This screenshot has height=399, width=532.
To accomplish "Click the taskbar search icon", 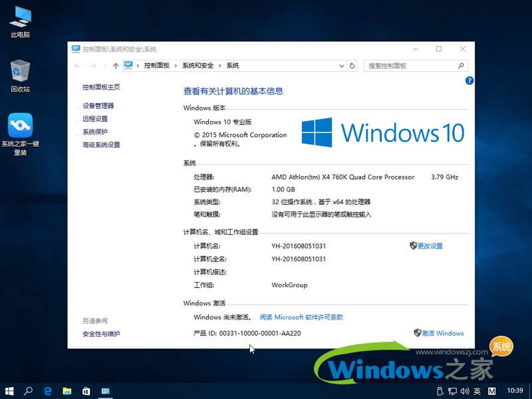I will click(27, 391).
